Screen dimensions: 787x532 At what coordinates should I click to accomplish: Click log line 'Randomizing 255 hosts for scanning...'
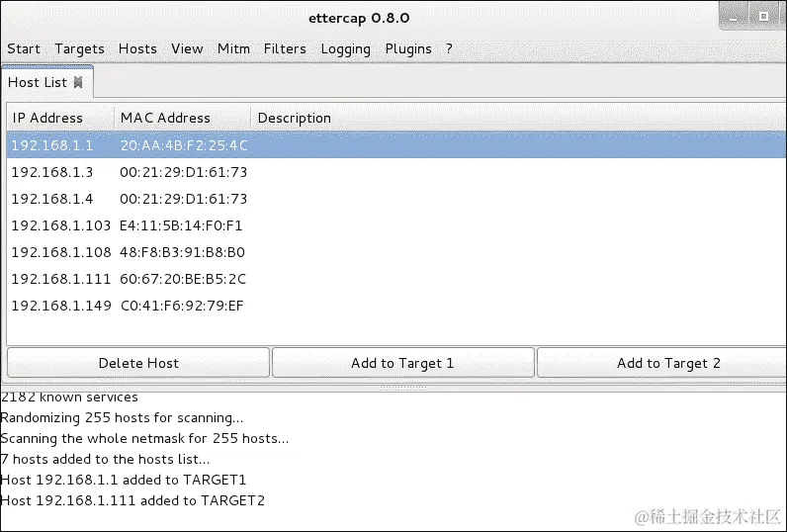coord(122,417)
